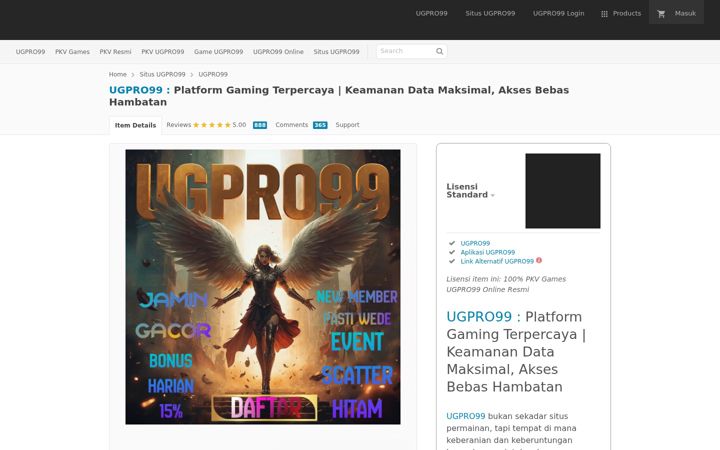Click the Masuk button
This screenshot has height=450, width=720.
[676, 12]
